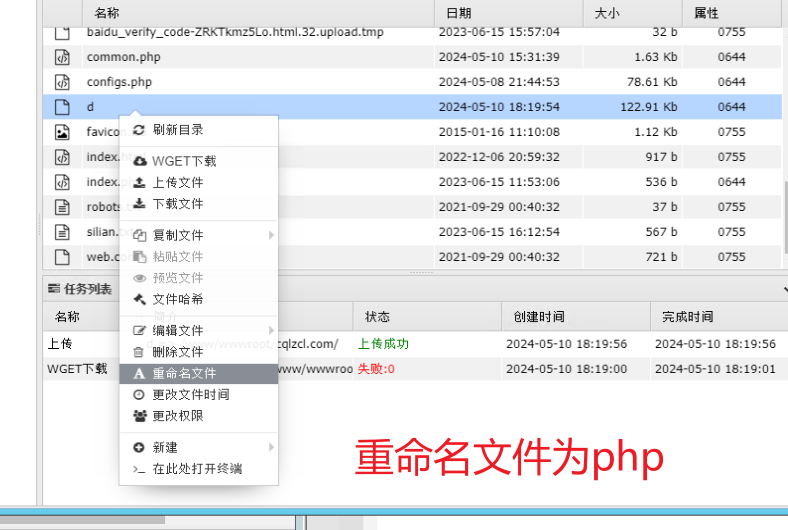Click the refresh icon for 刷新目录
This screenshot has height=530, width=788.
tap(139, 130)
